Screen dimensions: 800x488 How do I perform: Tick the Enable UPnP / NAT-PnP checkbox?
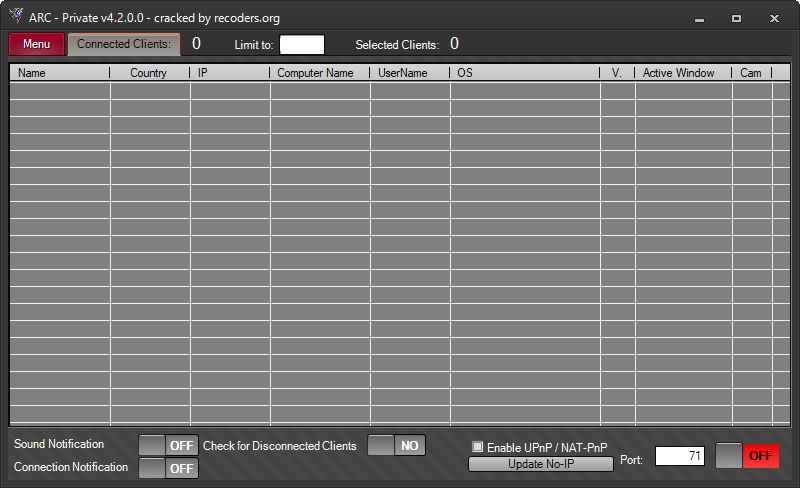(478, 447)
